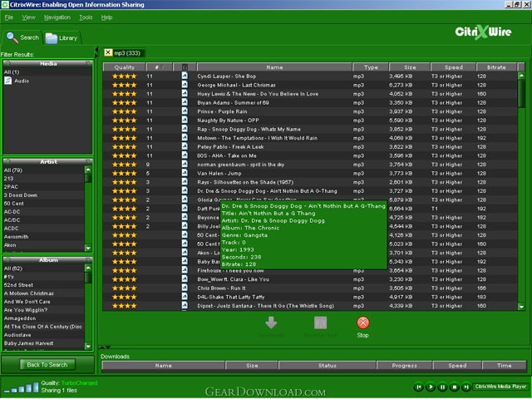Open the Search tab

(22, 37)
